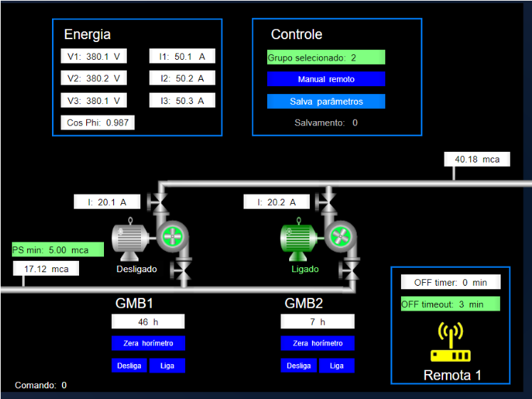532x399 pixels.
Task: Click the GMB2 suction valve above lower pipe
Action: [353, 269]
